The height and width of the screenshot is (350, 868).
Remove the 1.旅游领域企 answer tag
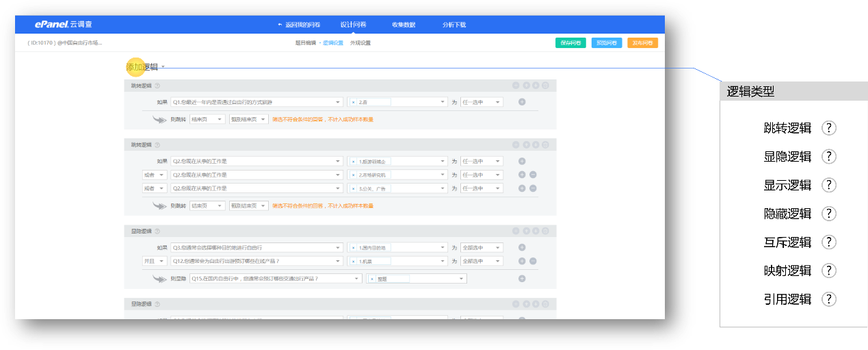[353, 161]
